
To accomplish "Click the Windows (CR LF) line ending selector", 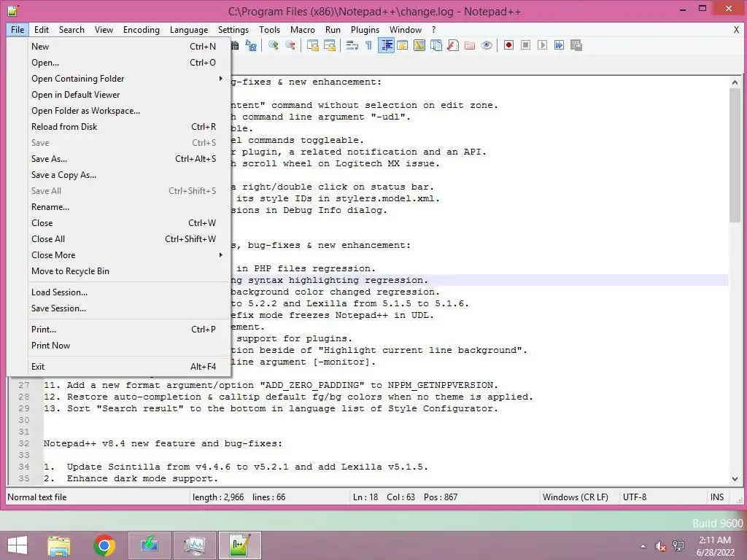I will 576,497.
